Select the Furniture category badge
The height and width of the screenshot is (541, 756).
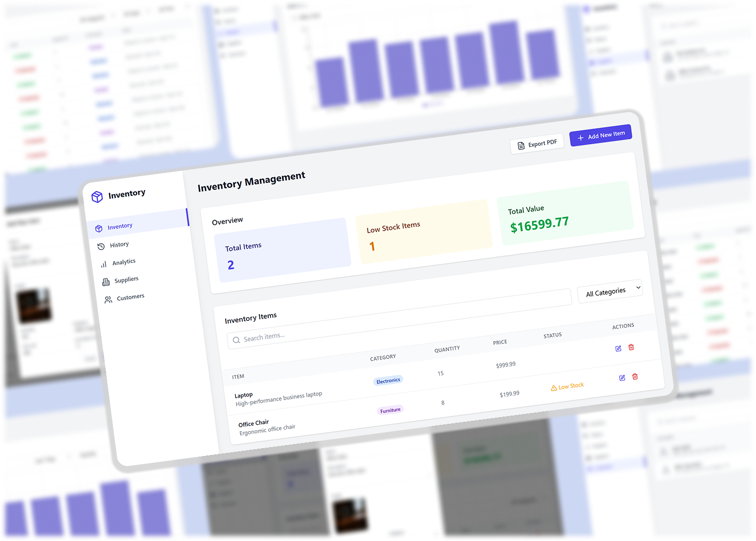point(390,409)
